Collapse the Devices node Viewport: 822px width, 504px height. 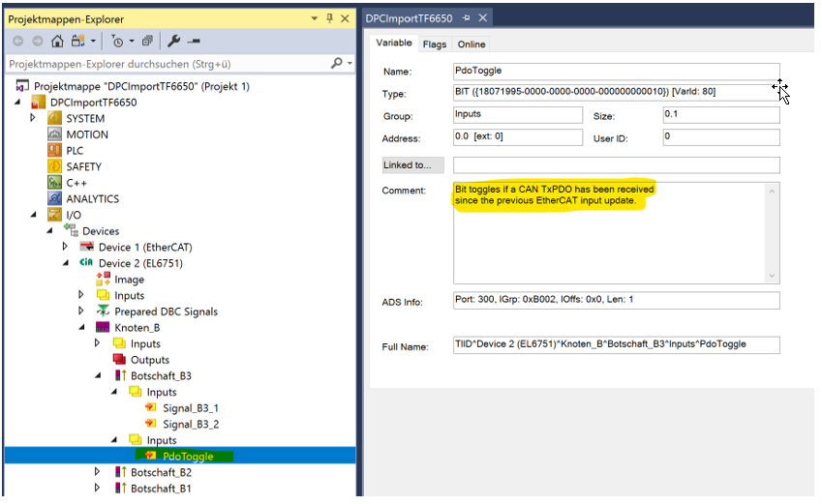(49, 231)
